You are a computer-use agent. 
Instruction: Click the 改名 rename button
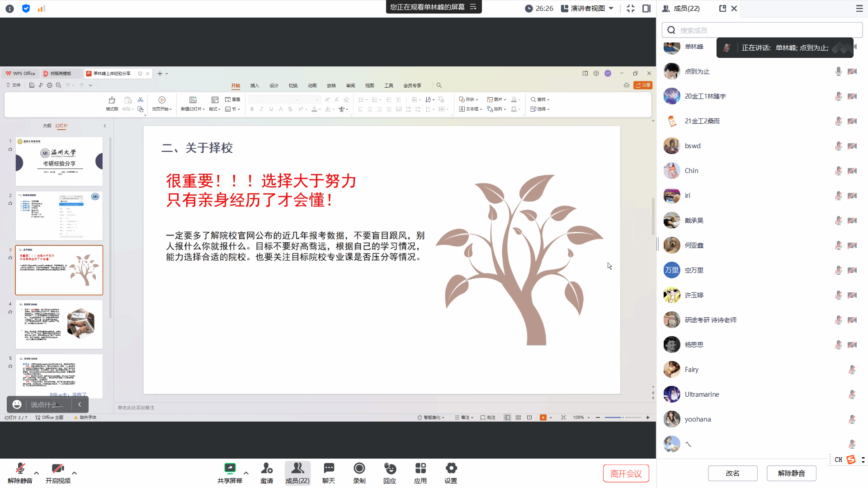click(732, 473)
